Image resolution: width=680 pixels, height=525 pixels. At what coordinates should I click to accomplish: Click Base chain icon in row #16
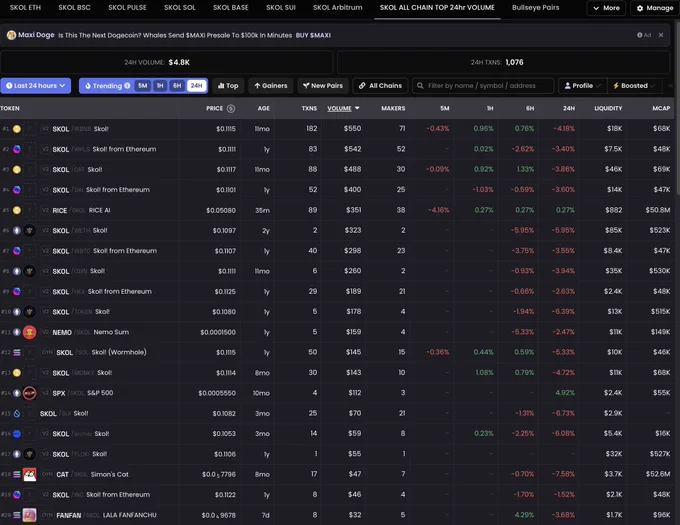[x=16, y=434]
